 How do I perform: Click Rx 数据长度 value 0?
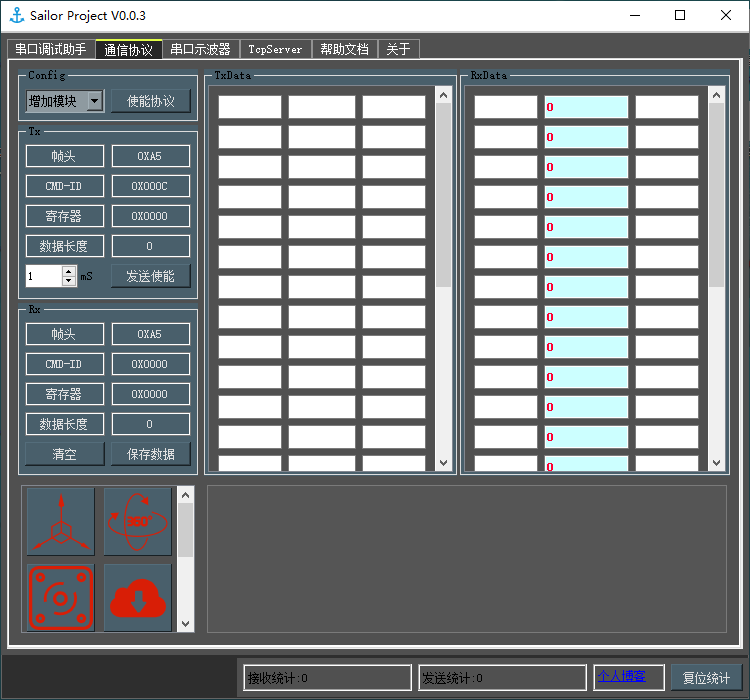pos(151,424)
